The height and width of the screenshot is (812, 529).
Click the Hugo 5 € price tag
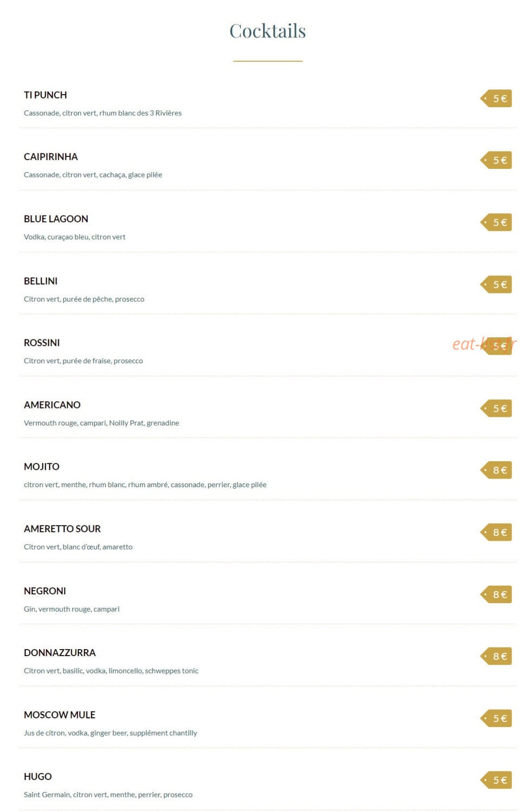tap(496, 781)
